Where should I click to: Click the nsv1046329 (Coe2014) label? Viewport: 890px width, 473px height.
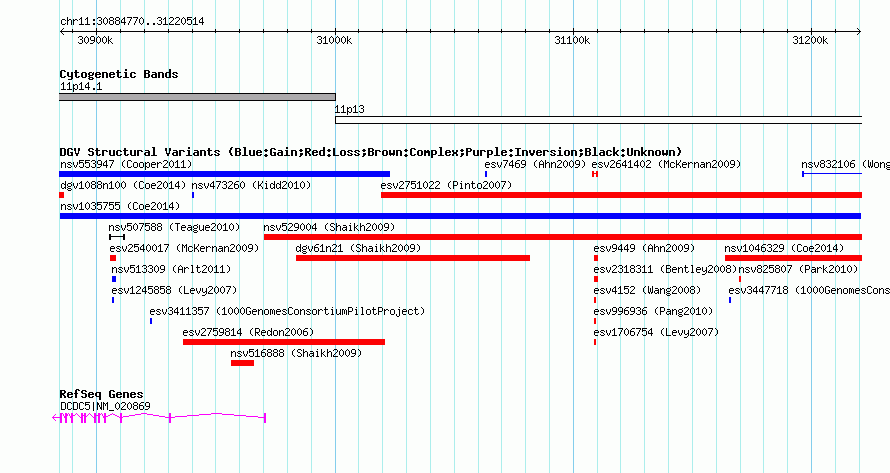click(784, 248)
